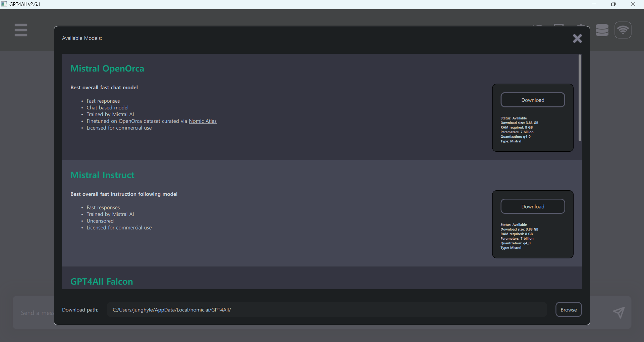Click 'Type: Mistral' in Mistral Instruct card
The height and width of the screenshot is (342, 644).
coord(511,248)
